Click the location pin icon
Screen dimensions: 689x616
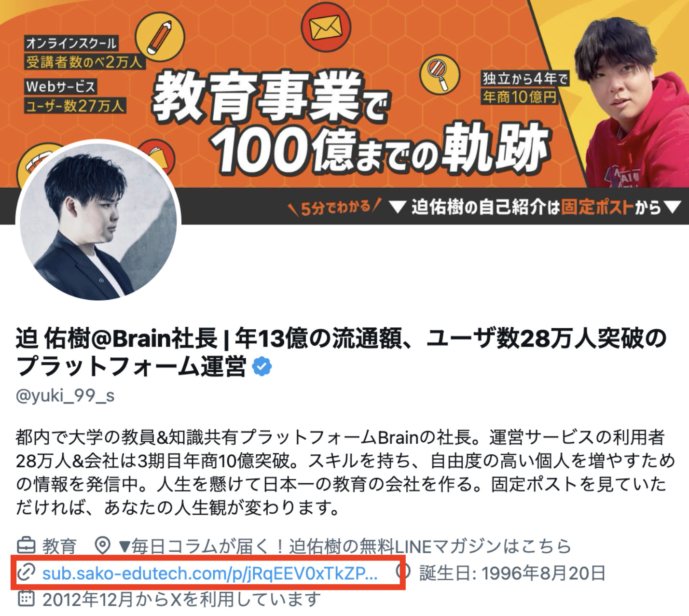tap(102, 546)
